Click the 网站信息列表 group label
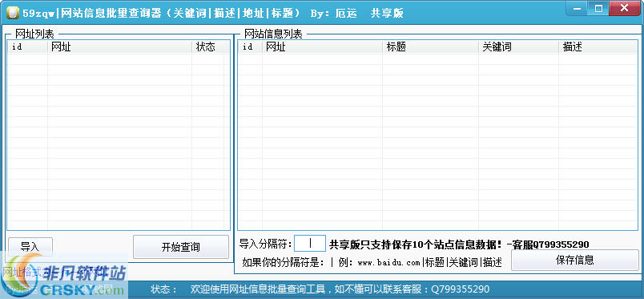 tap(273, 34)
